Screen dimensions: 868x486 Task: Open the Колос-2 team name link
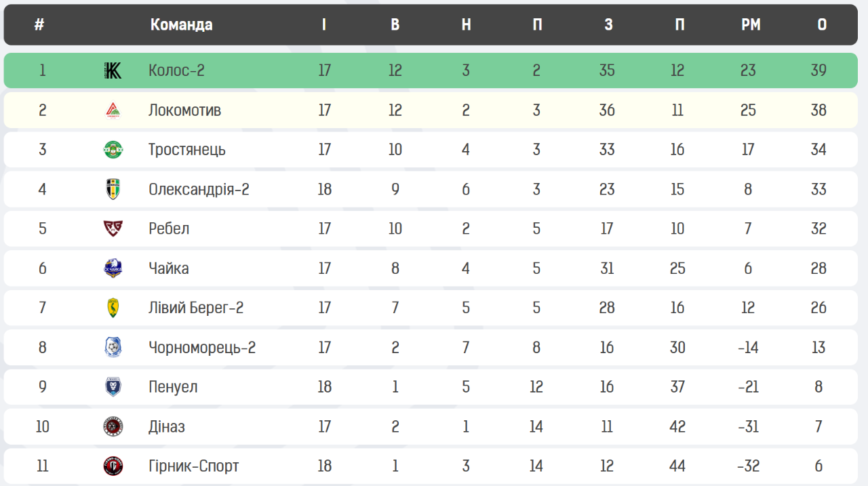point(176,70)
